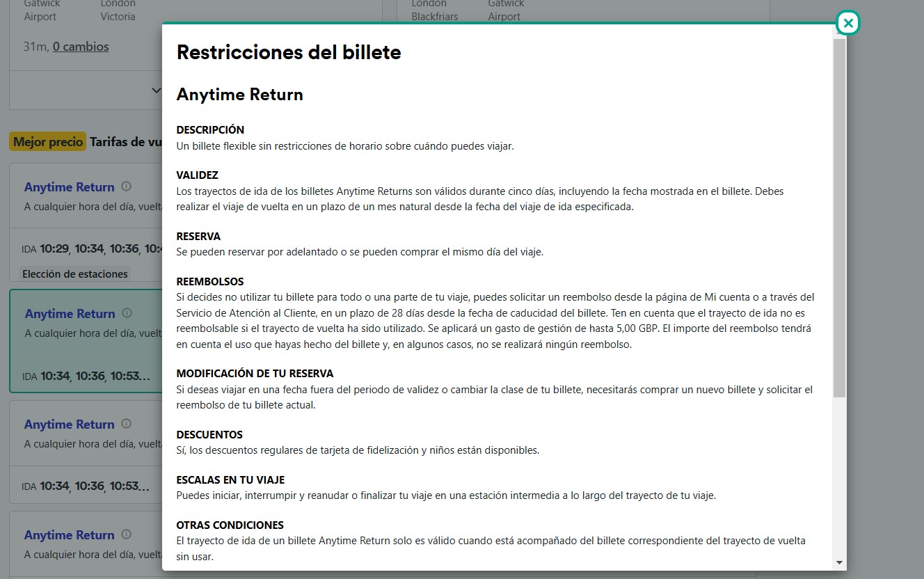Click 'Tarifas de vu...' heading beside Mejor precio
The width and height of the screenshot is (924, 579).
[126, 142]
